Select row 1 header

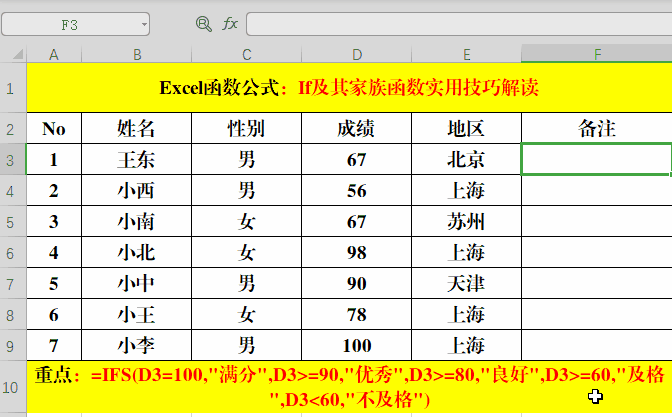point(11,88)
